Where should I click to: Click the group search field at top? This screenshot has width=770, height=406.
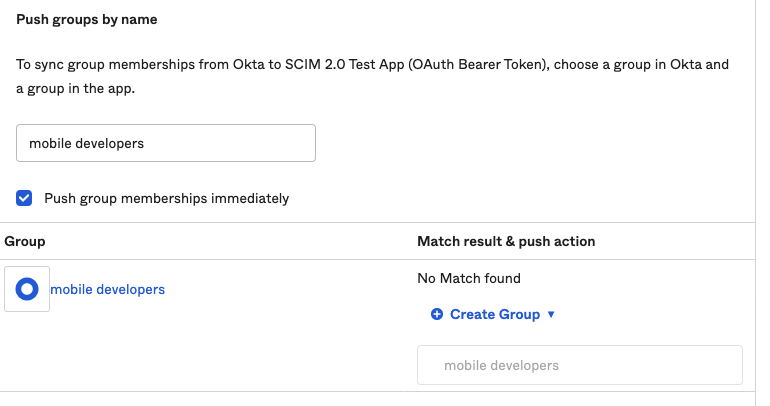coord(166,143)
